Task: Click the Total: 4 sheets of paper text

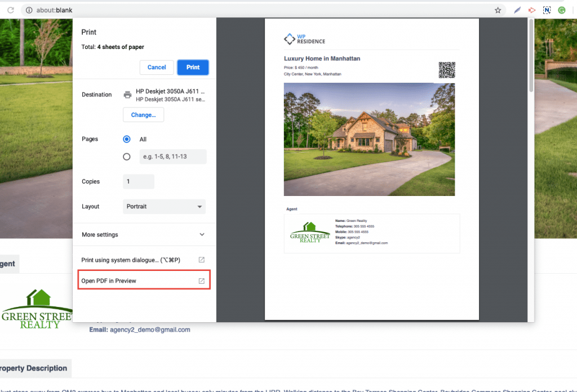Action: [113, 47]
